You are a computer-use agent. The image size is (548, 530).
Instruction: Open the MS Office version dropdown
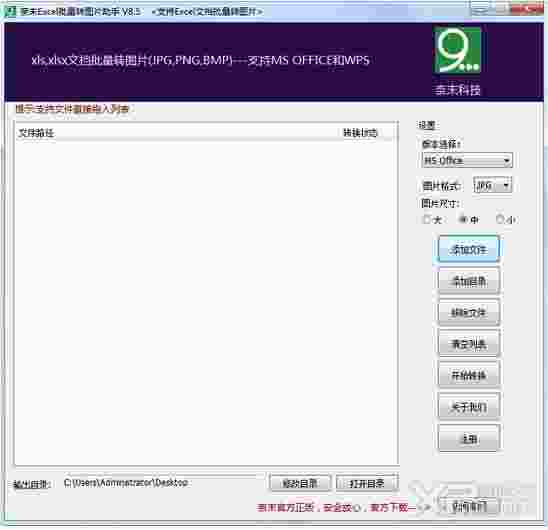point(467,160)
